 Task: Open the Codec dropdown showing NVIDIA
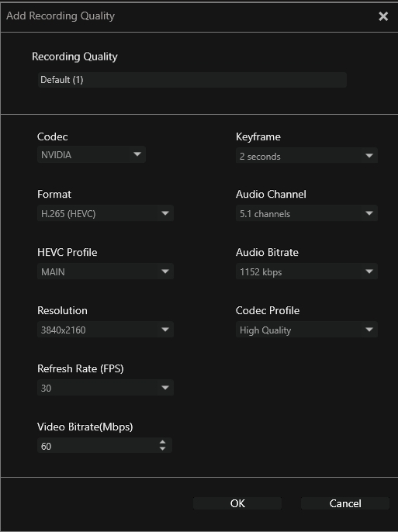tap(92, 155)
